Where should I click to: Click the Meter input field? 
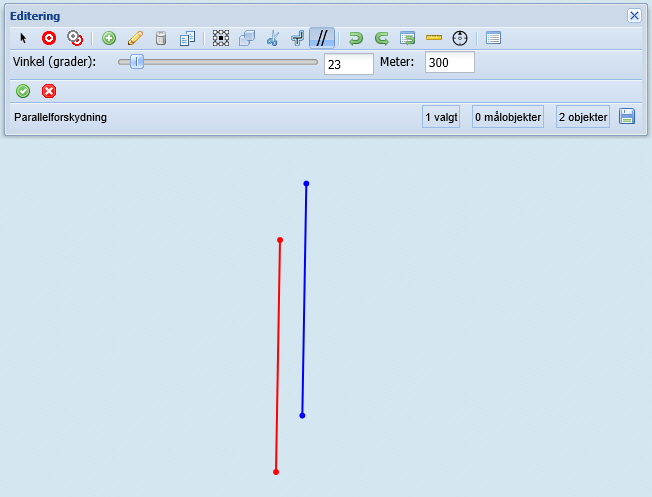coord(449,63)
